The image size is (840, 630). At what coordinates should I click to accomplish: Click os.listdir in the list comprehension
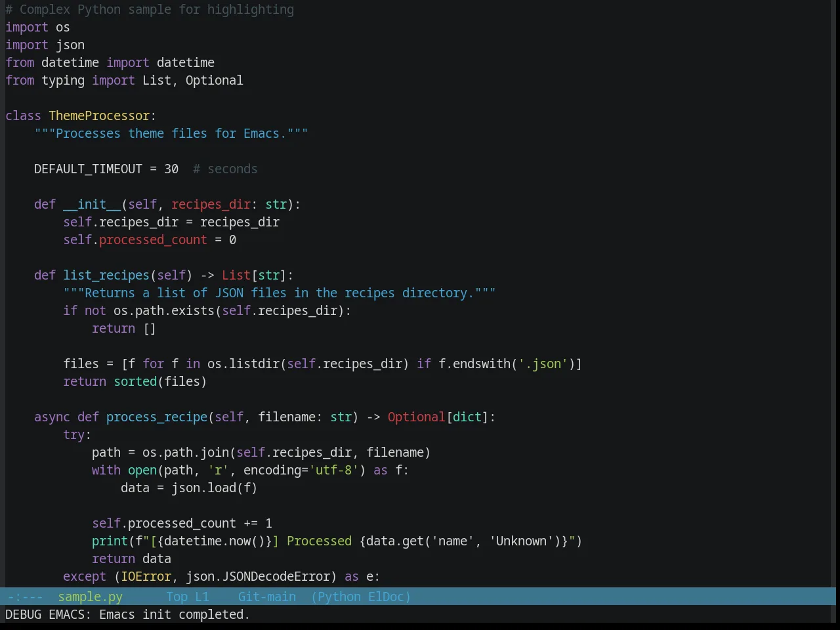pos(243,364)
